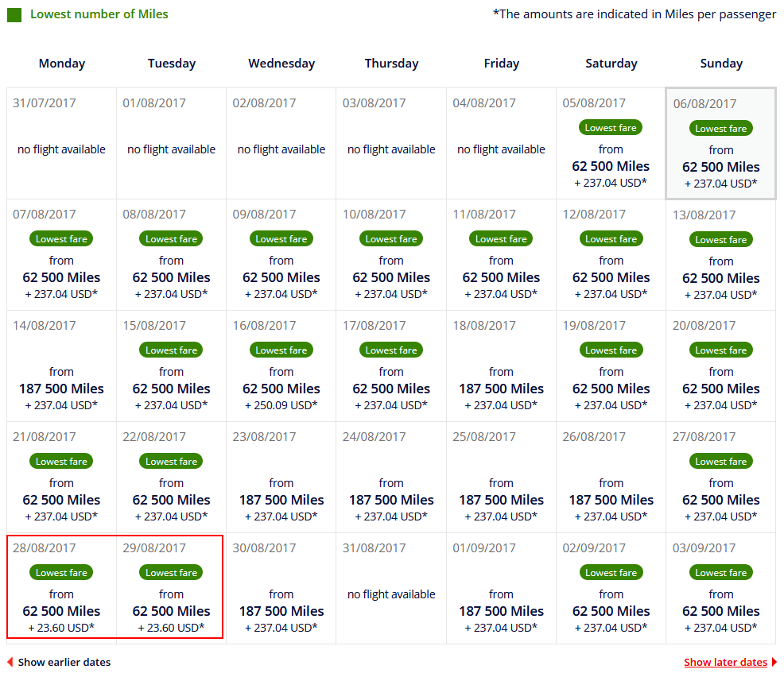Image resolution: width=784 pixels, height=677 pixels.
Task: Pick the 26/08/2017 187 500 Miles fare
Action: (611, 477)
